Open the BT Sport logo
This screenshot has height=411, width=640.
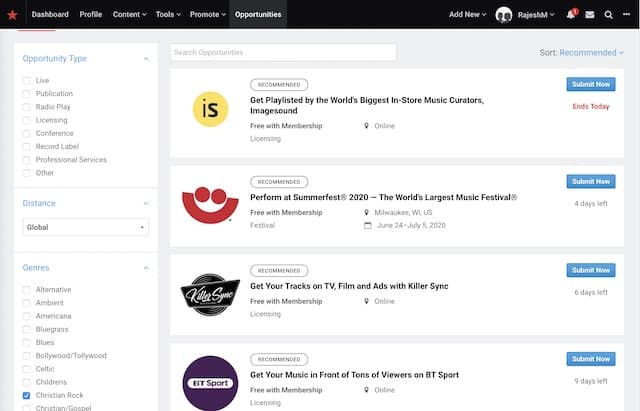(210, 383)
